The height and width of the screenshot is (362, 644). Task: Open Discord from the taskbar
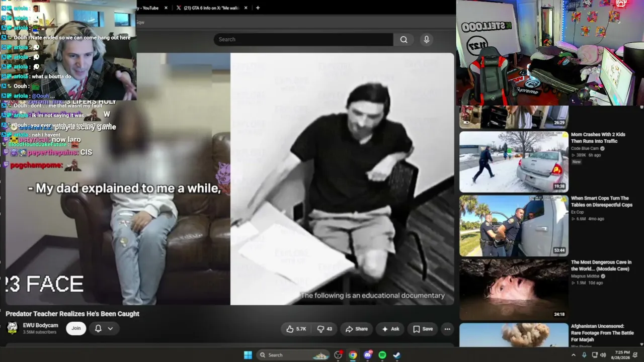pos(368,355)
